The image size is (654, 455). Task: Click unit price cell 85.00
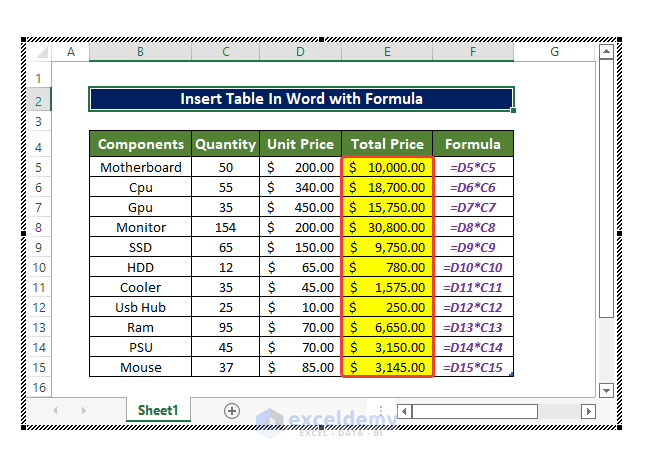pyautogui.click(x=300, y=367)
